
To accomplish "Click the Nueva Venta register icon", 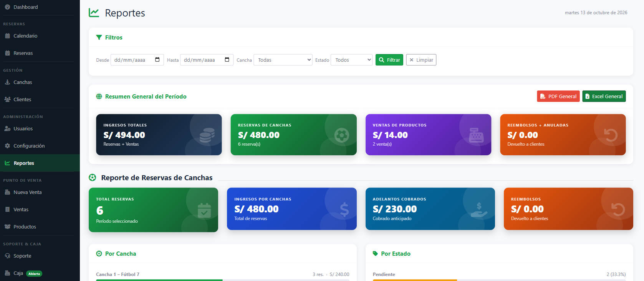I will coord(7,192).
